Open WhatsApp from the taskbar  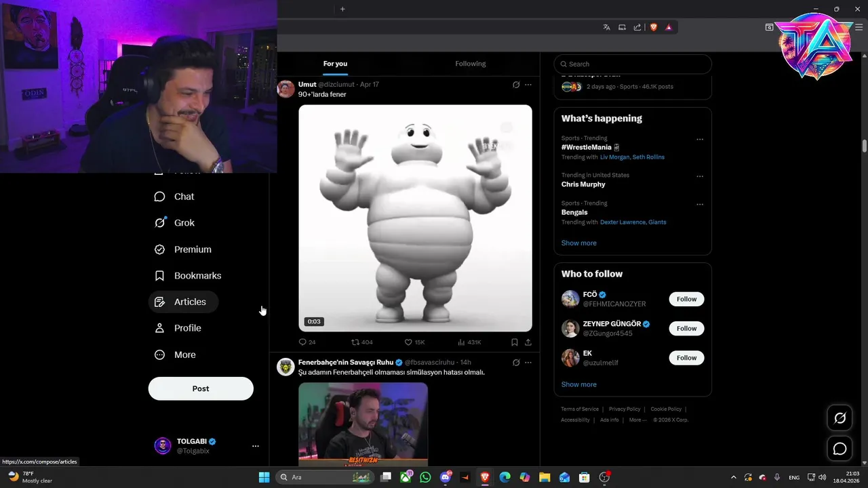point(425,477)
